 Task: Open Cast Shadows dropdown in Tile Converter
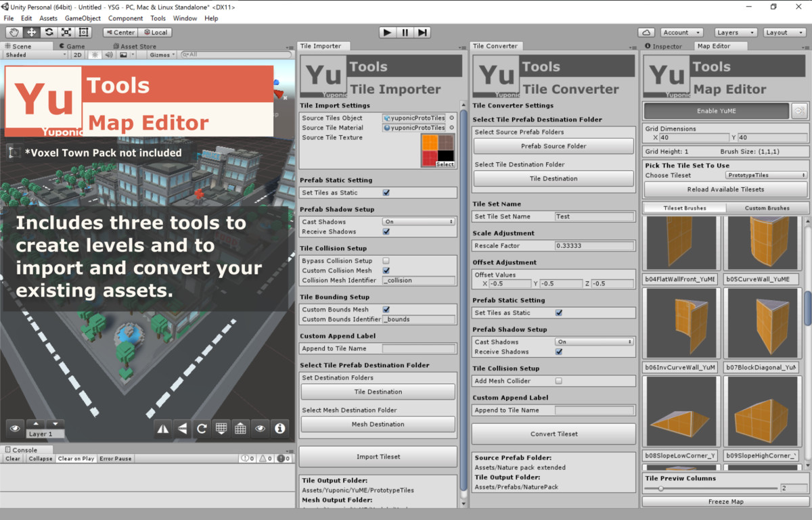(594, 341)
